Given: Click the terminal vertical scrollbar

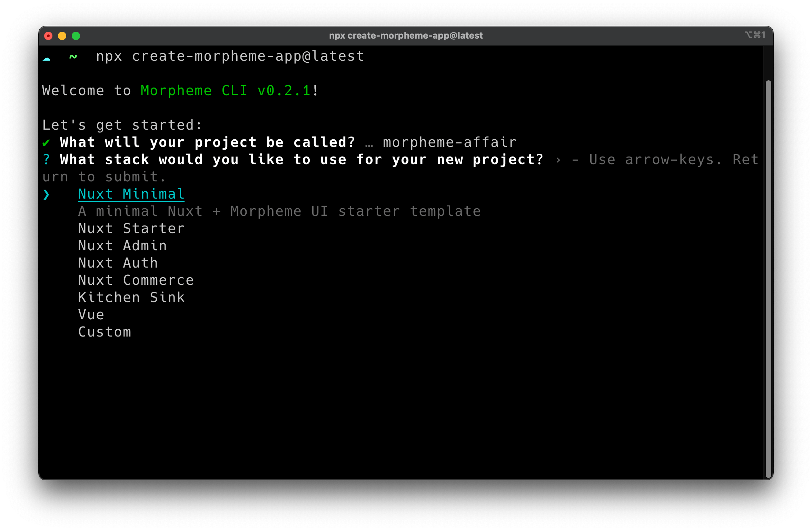Looking at the screenshot, I should tap(768, 279).
